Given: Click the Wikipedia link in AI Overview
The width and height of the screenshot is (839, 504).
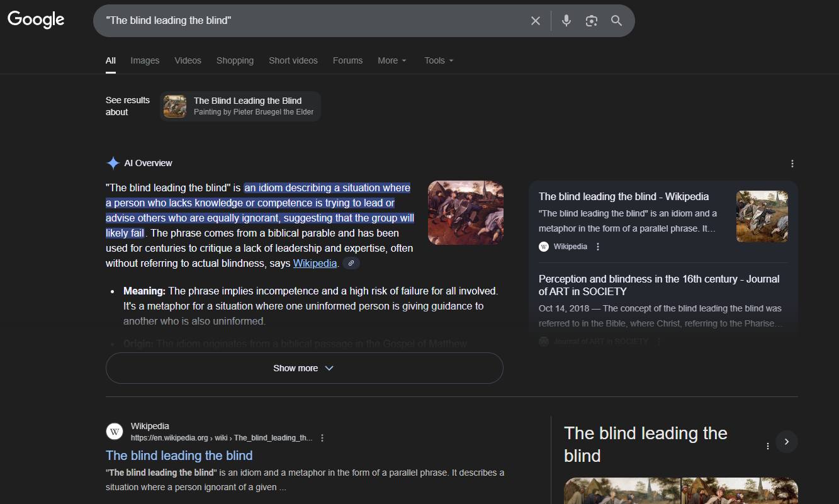Looking at the screenshot, I should click(x=315, y=264).
